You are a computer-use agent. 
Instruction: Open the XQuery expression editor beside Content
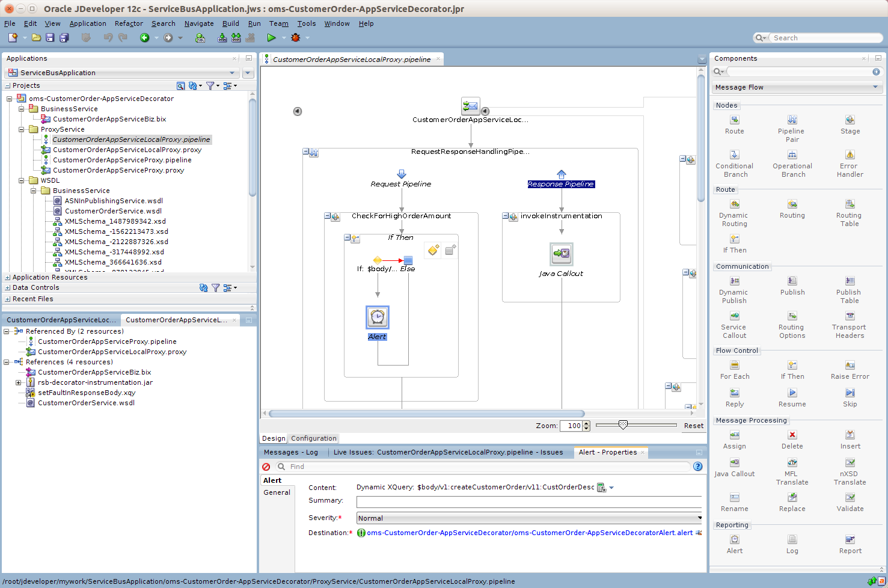pyautogui.click(x=601, y=488)
